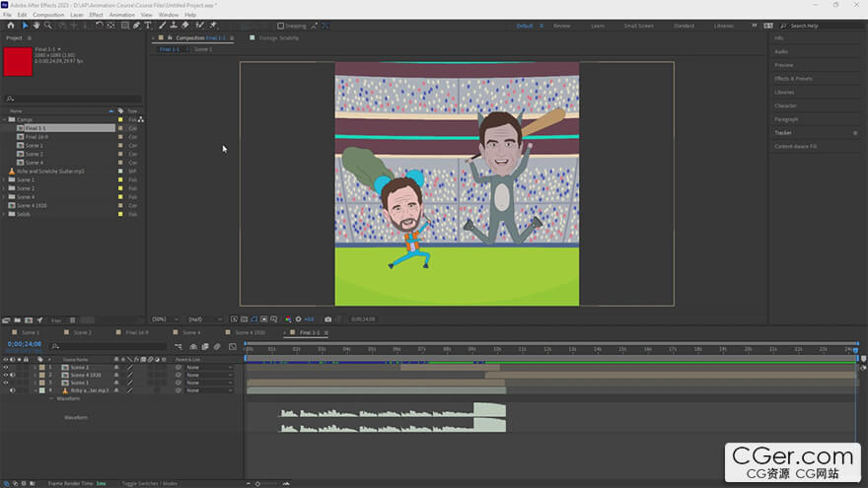Switch to the Review workspace
Screen dimensions: 868x488
tap(561, 26)
